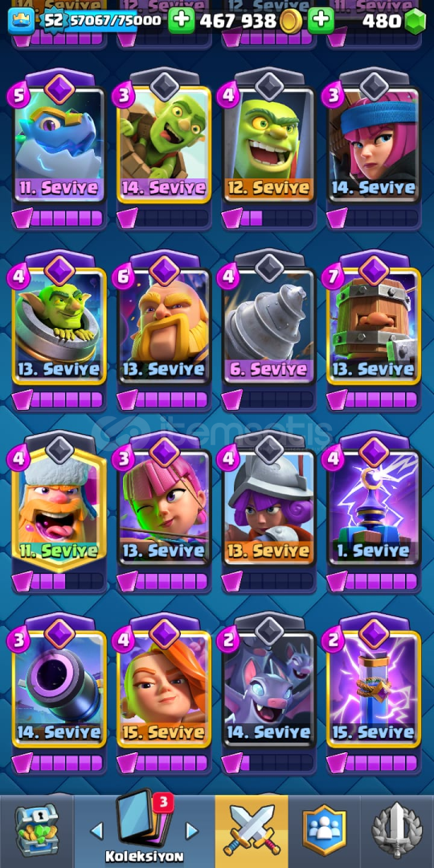Select the Goblin Drill 6. Seviye card

coord(269,326)
